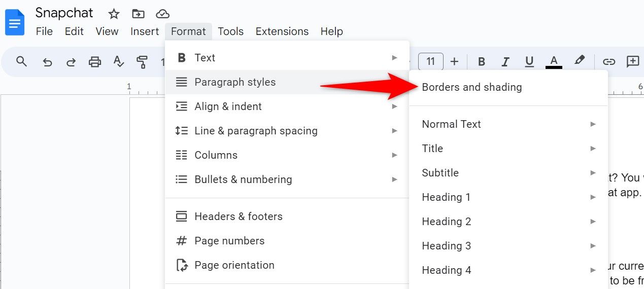This screenshot has height=289, width=644.
Task: Open the Insert menu
Action: coord(145,31)
